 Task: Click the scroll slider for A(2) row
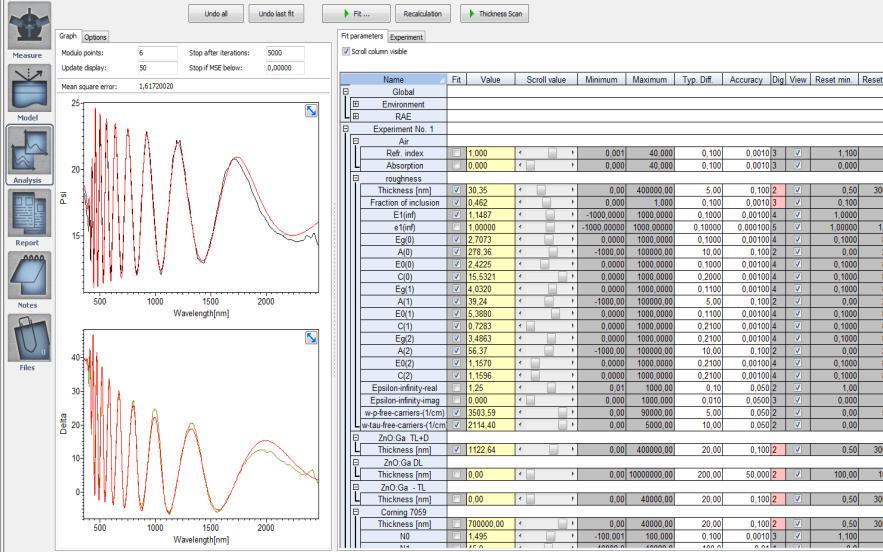coord(548,351)
